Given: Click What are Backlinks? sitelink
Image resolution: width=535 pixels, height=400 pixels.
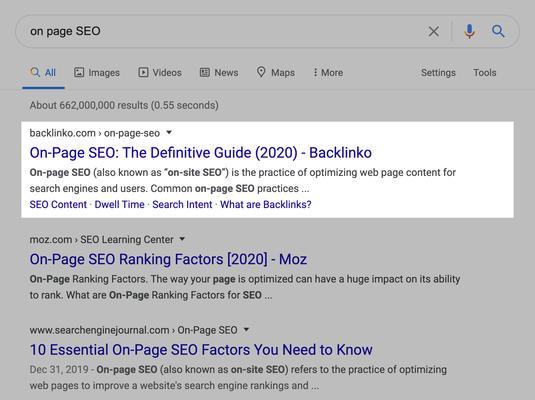Looking at the screenshot, I should (266, 204).
